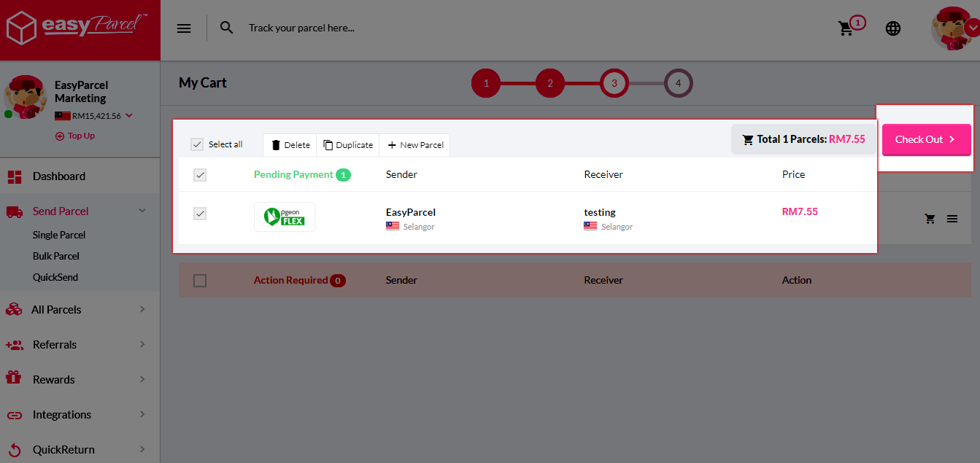Click the Action Required label
This screenshot has height=463, width=980.
(290, 280)
